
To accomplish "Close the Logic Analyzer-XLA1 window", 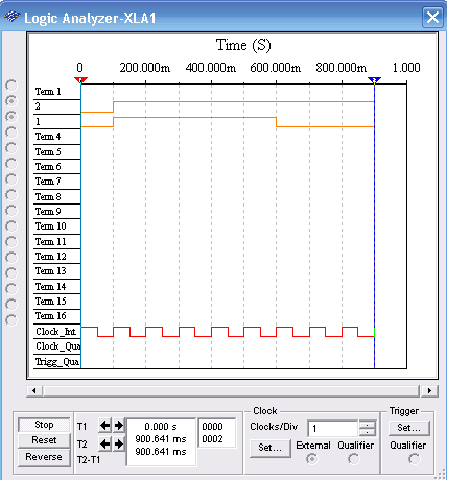I will [x=433, y=17].
